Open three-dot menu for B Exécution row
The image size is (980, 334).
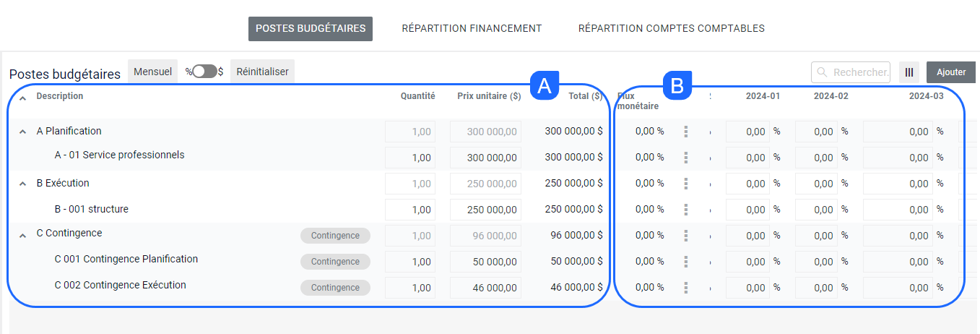point(685,184)
